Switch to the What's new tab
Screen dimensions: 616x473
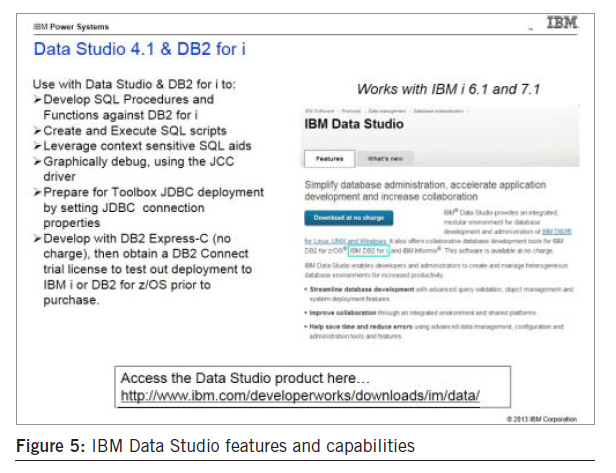click(385, 159)
